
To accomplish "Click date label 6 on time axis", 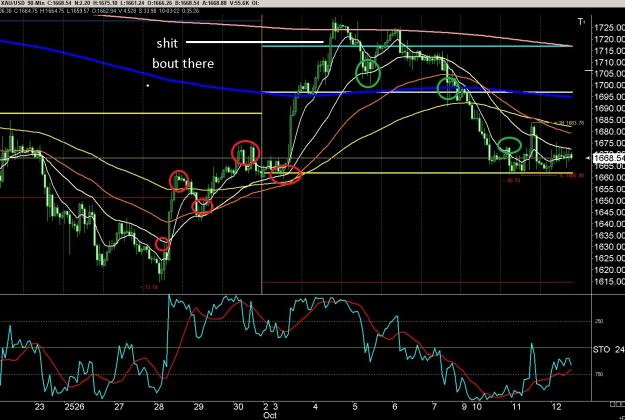I will click(x=395, y=407).
